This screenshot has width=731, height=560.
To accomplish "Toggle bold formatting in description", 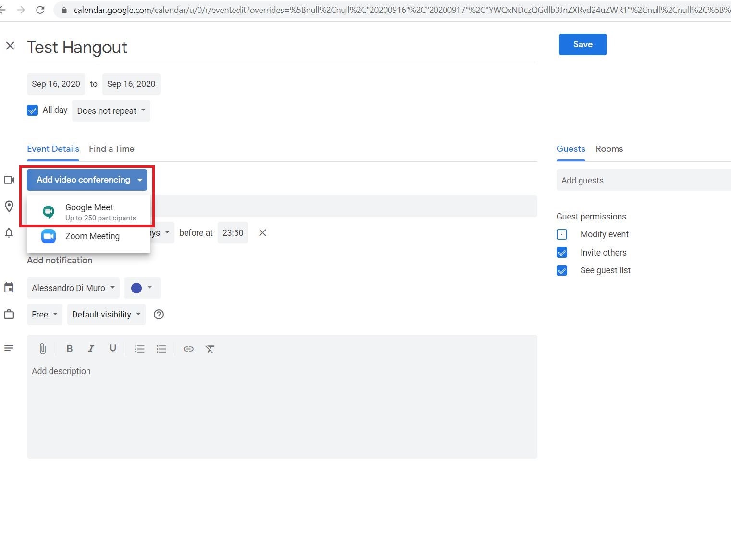I will [70, 349].
